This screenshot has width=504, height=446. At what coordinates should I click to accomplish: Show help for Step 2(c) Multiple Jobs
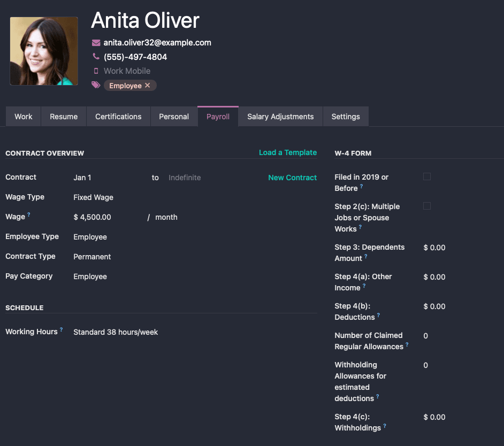360,227
